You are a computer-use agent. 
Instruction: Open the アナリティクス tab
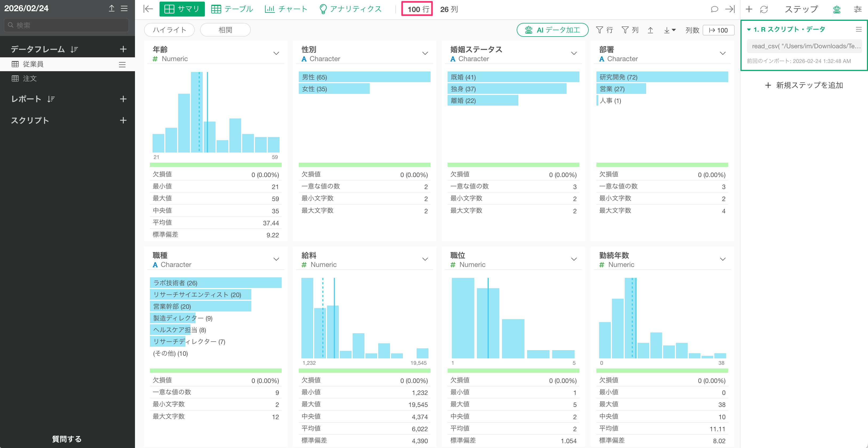point(351,9)
